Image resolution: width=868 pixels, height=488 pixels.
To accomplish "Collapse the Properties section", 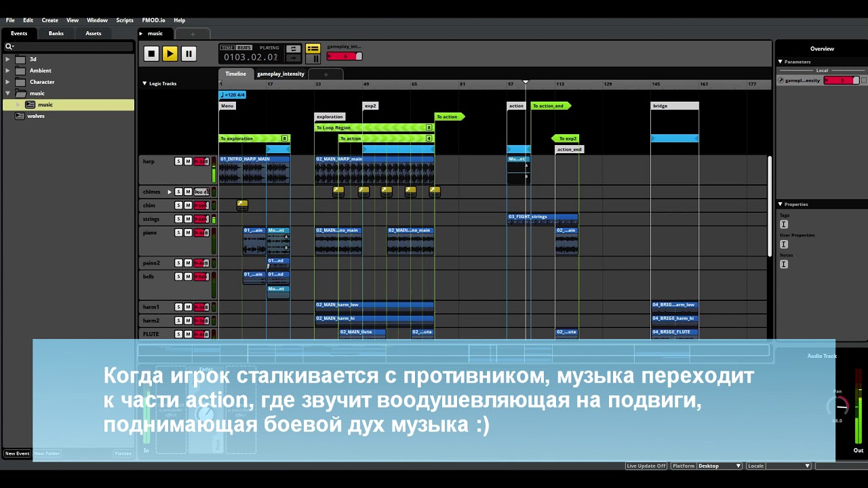I will pyautogui.click(x=781, y=204).
